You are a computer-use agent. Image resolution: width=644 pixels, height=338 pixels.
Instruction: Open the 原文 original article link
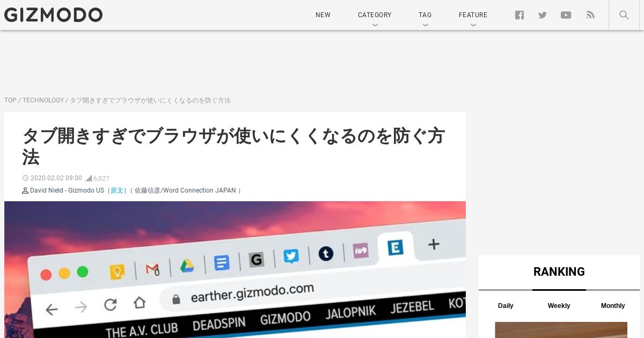(x=117, y=190)
